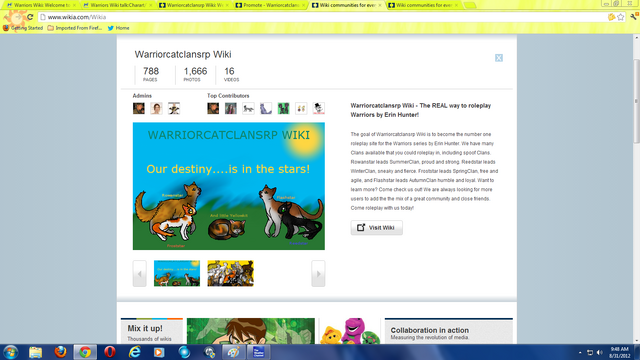The width and height of the screenshot is (640, 360).
Task: Switch to the Warriors Wiki: Welcome tab
Action: point(41,5)
